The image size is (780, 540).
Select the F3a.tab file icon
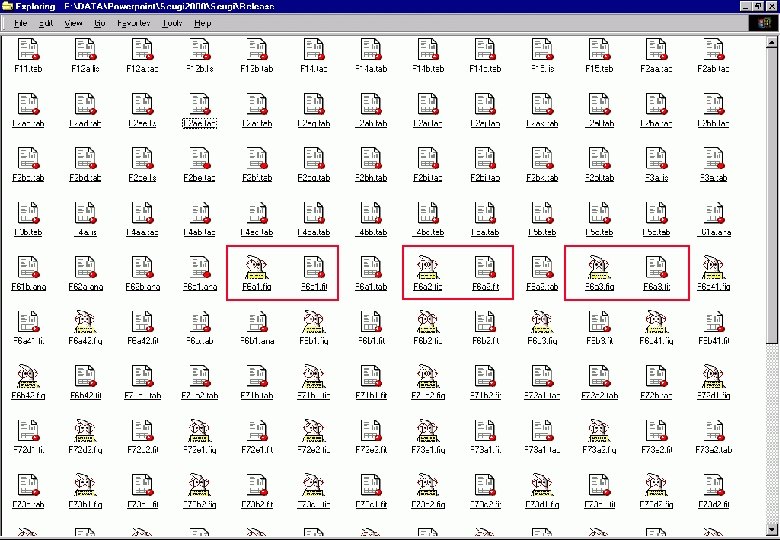coord(713,159)
